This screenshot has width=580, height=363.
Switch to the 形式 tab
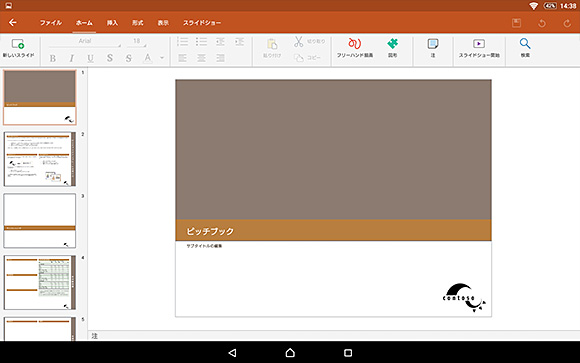138,23
